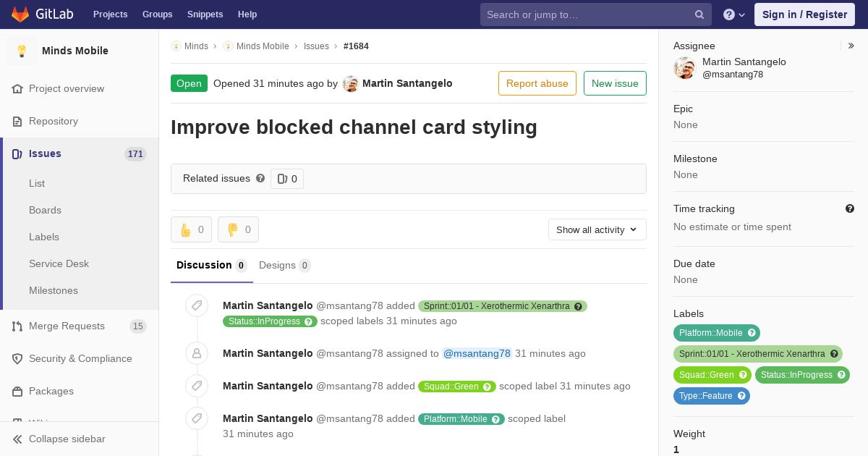Image resolution: width=868 pixels, height=456 pixels.
Task: Switch to Designs tab
Action: [x=285, y=265]
